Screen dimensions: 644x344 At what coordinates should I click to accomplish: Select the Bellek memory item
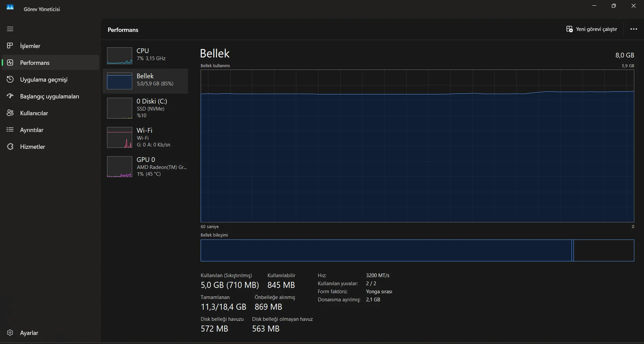[x=145, y=81]
